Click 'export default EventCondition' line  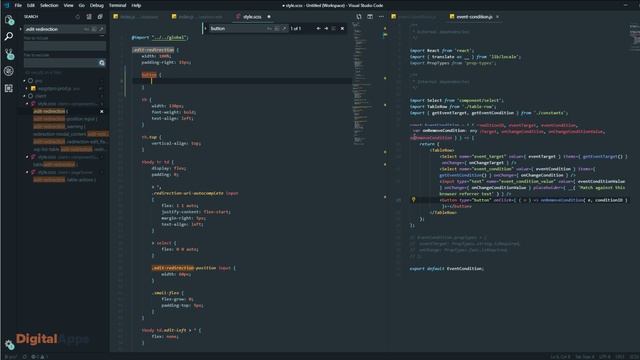[447, 269]
